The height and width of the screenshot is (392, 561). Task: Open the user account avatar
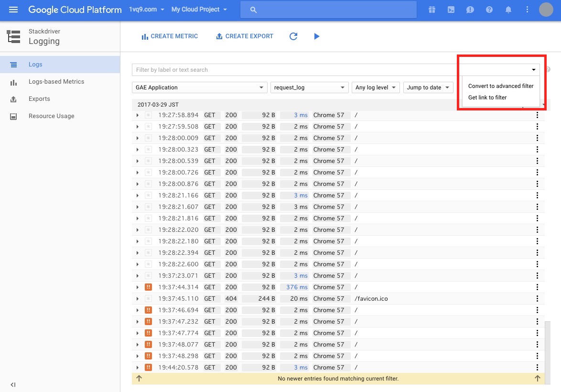(546, 10)
